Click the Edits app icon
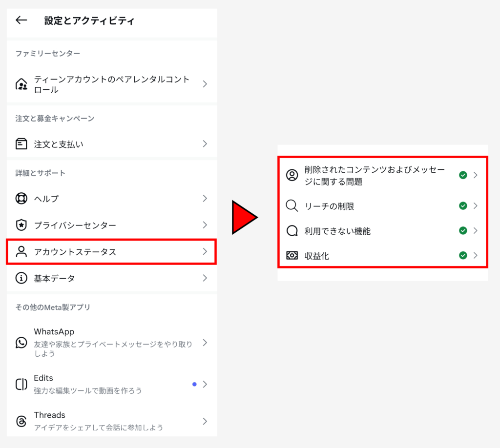The image size is (500, 448). pos(21,384)
